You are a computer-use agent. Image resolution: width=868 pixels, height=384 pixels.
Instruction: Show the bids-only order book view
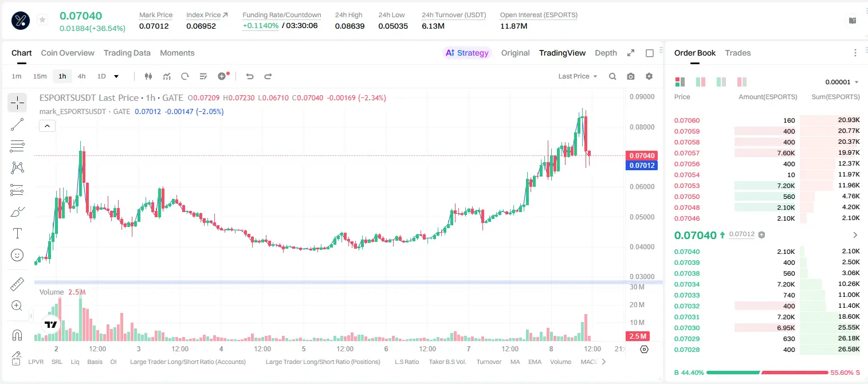click(721, 82)
